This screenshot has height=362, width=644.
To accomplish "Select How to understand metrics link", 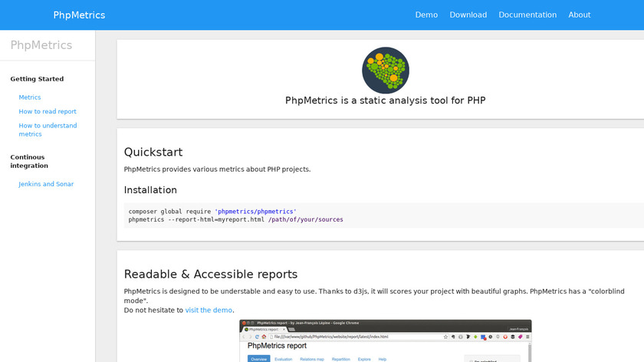I will pos(48,130).
